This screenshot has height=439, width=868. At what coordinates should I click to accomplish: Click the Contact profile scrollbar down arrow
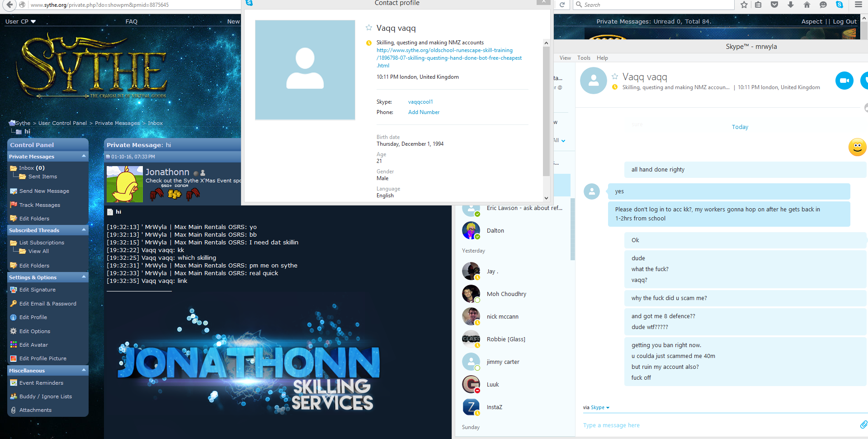[x=546, y=198]
